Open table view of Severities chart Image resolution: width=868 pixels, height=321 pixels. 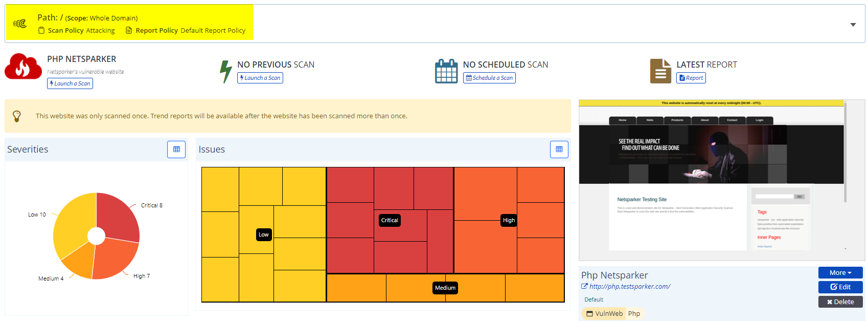176,149
